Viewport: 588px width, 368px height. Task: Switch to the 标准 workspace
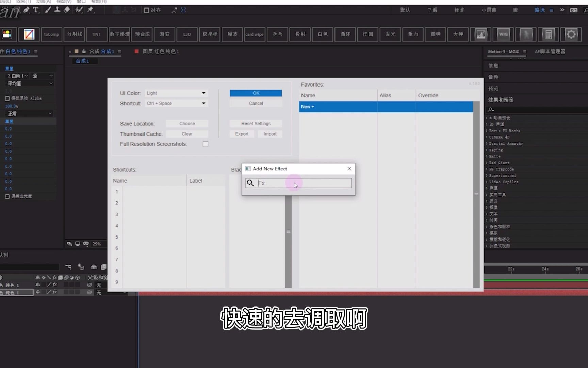tap(459, 10)
